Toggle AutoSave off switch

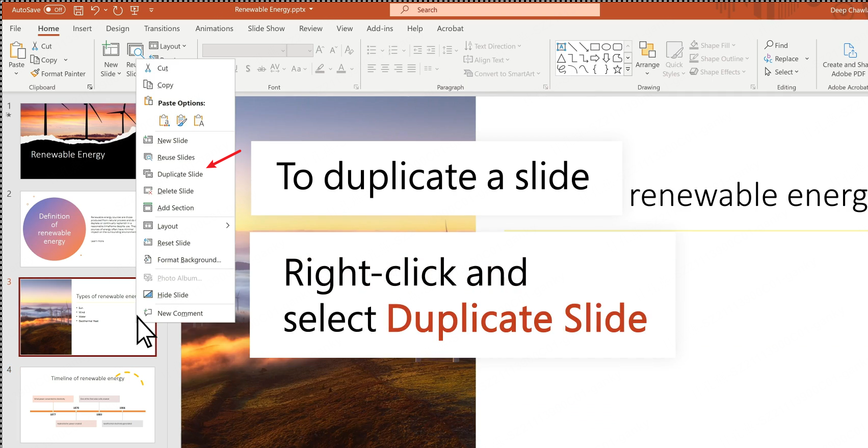[55, 10]
